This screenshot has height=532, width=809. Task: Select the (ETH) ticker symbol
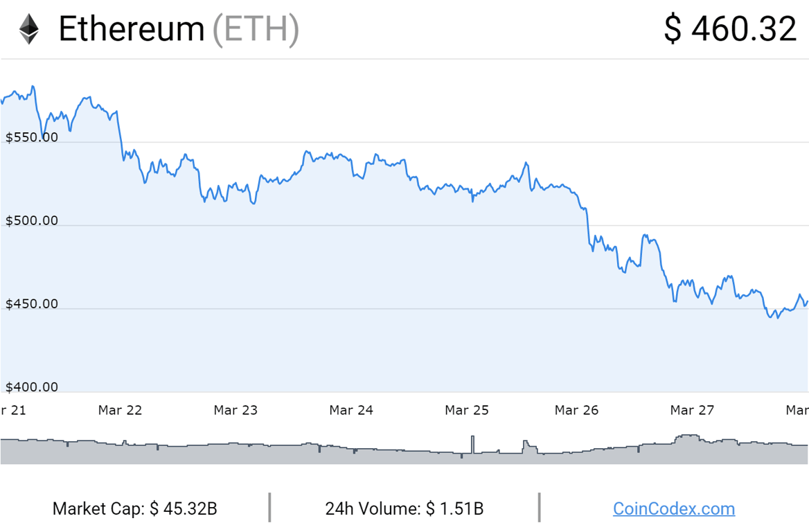tap(256, 30)
